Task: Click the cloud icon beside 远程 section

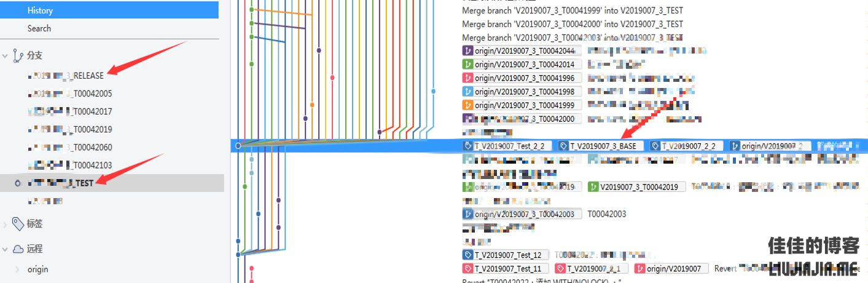Action: click(x=18, y=249)
